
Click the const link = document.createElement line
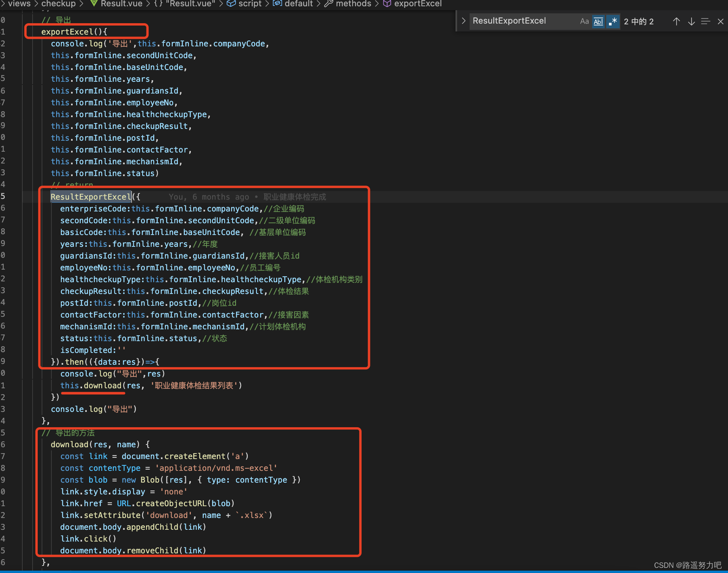pos(154,456)
